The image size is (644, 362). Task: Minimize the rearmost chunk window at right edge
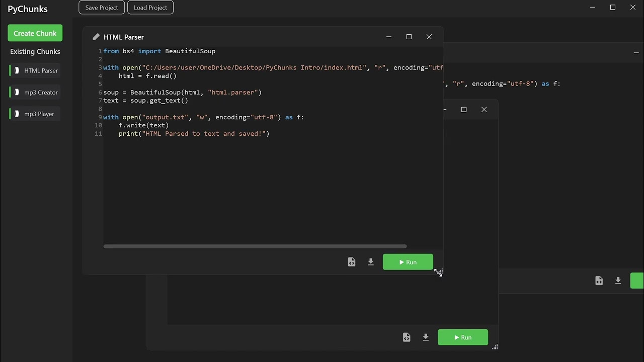click(636, 52)
